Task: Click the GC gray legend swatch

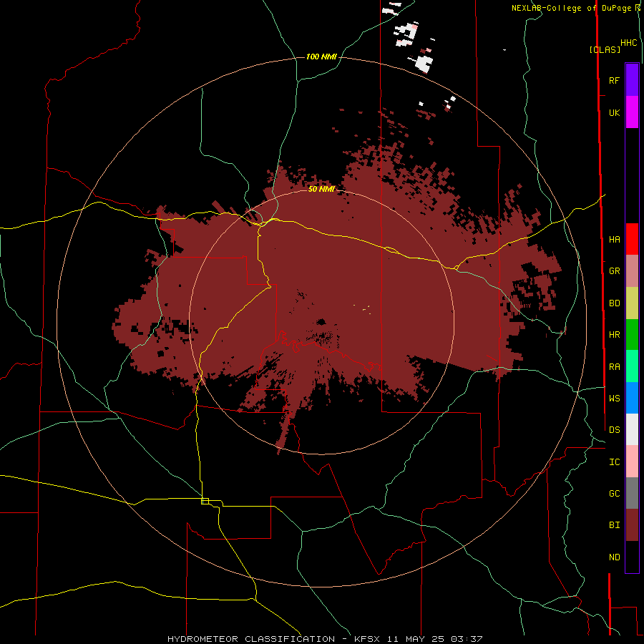Action: [632, 493]
